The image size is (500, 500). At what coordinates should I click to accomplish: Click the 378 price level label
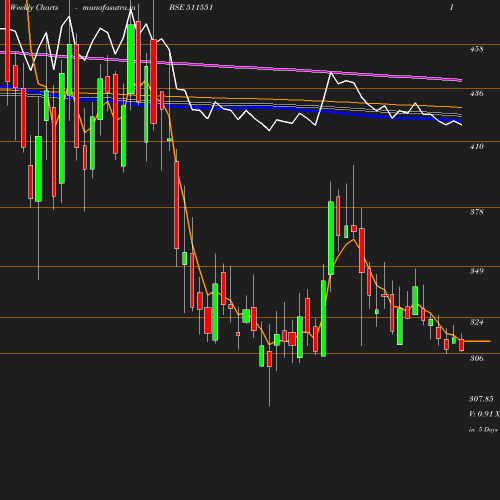477,212
